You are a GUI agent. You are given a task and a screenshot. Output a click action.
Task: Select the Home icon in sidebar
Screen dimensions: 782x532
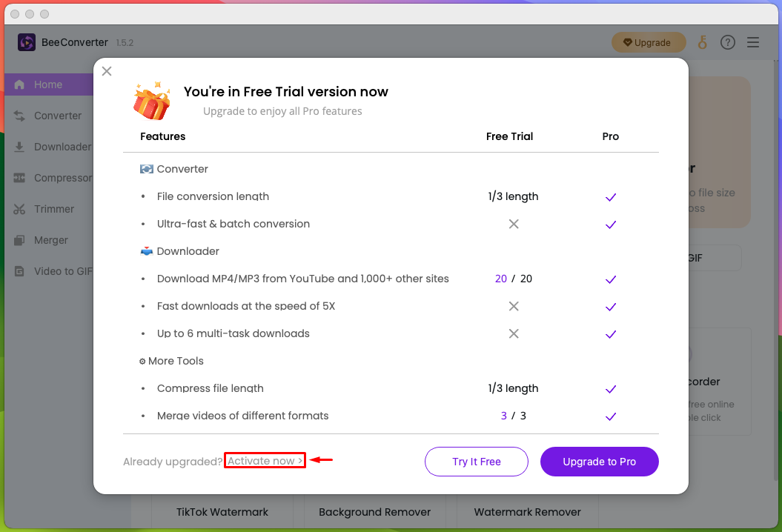tap(19, 84)
